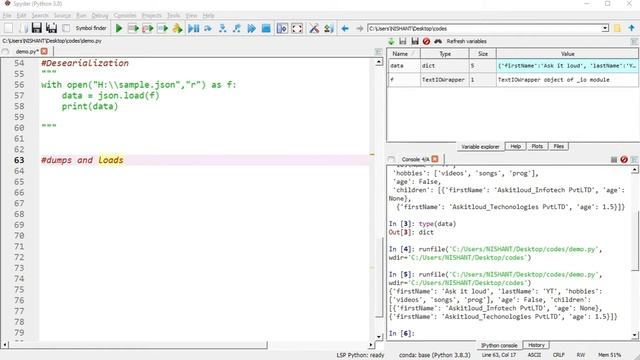Open the Tools menu

(x=173, y=16)
